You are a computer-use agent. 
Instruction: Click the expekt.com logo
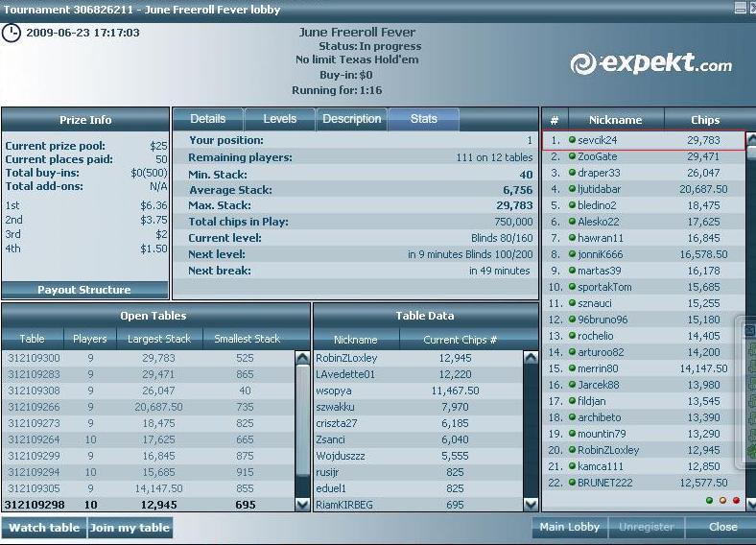(x=650, y=63)
